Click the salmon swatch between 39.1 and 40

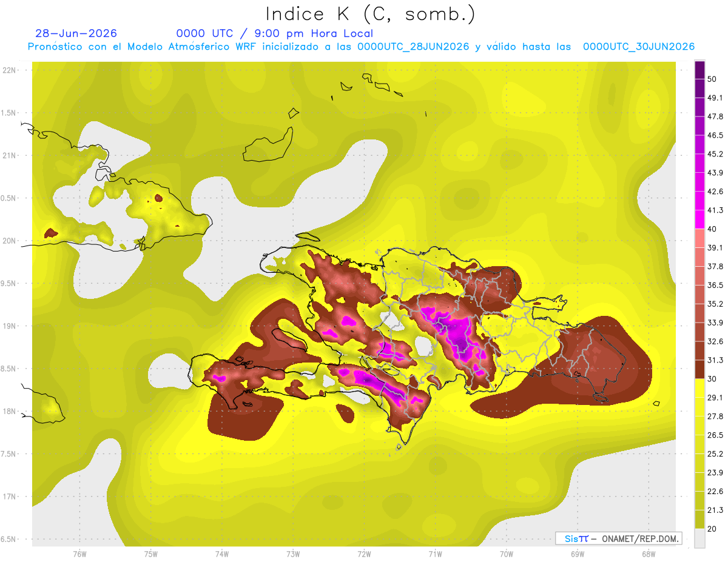pyautogui.click(x=699, y=238)
